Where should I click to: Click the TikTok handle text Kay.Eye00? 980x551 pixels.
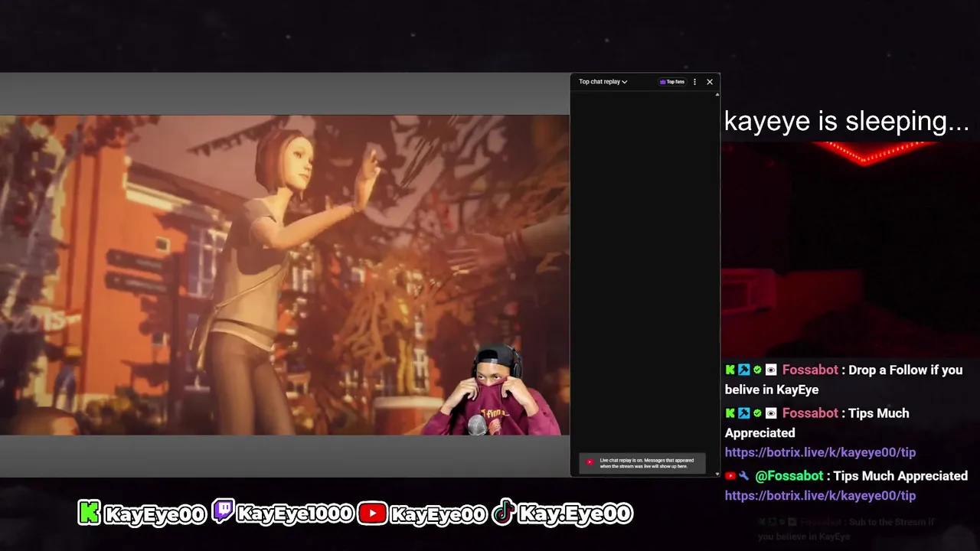point(575,514)
